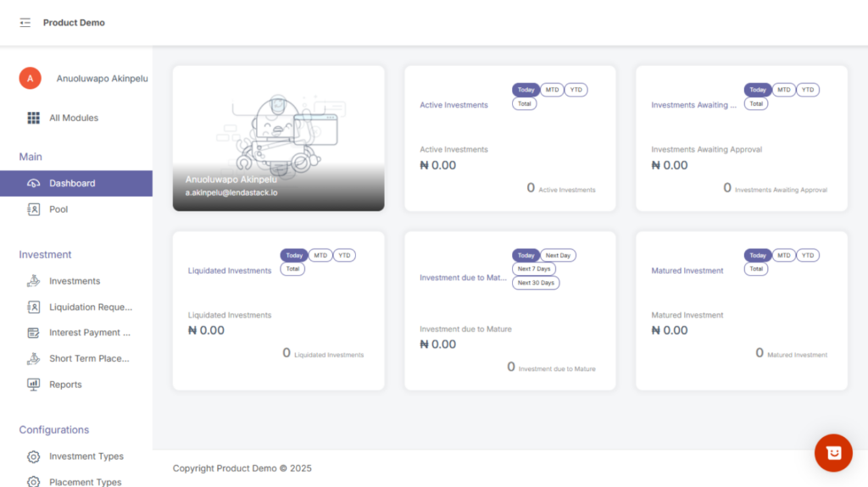Collapse the sidebar with the hamburger icon

(x=25, y=23)
